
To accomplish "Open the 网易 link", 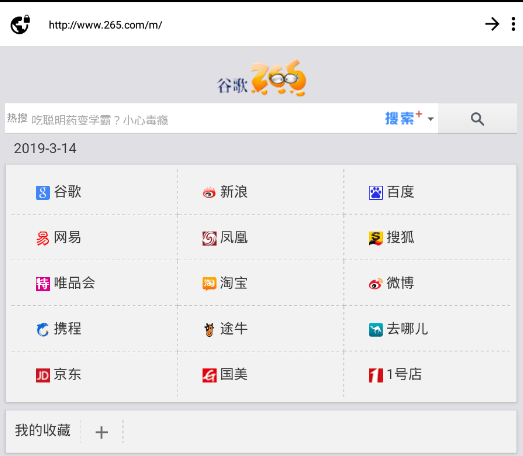I will pos(68,238).
